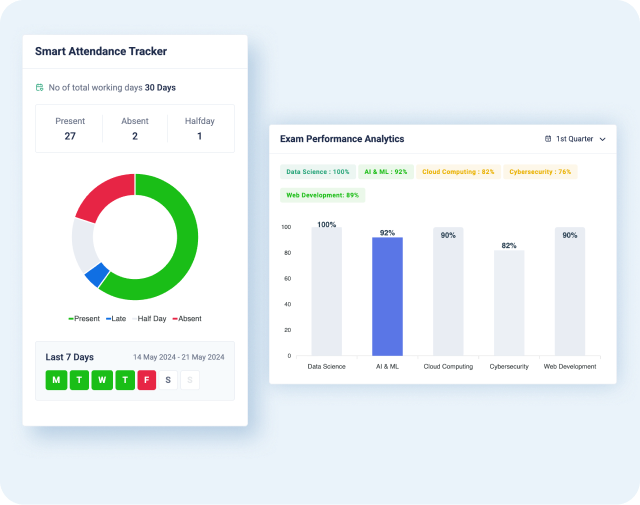Open the 14 May 2024 - 21 May 2024 date range
Screen dimensions: 640x505
(x=179, y=357)
